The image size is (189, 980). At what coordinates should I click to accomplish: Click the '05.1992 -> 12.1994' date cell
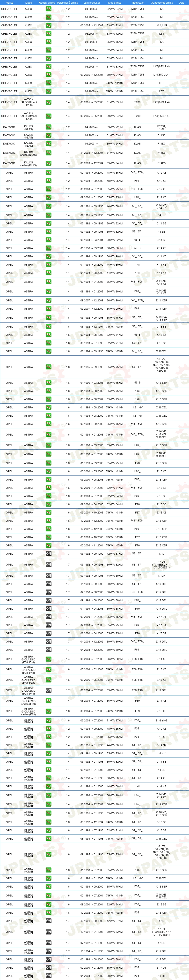91,326
